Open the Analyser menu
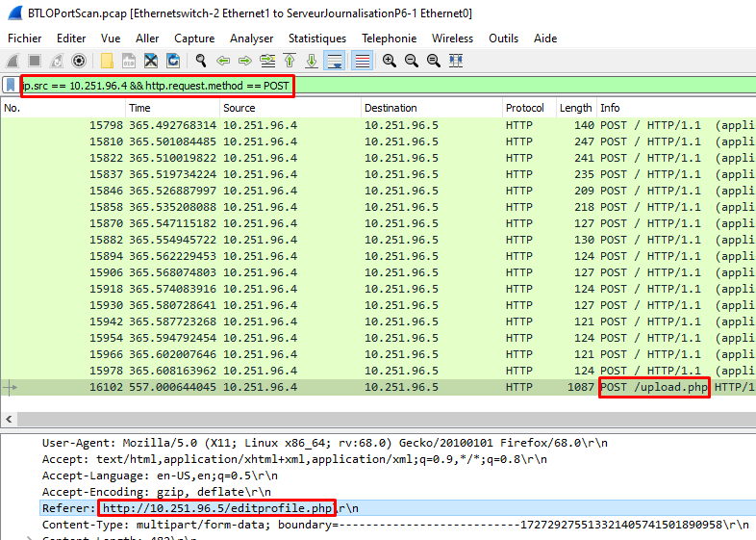Screen dimensions: 756x540 (251, 39)
